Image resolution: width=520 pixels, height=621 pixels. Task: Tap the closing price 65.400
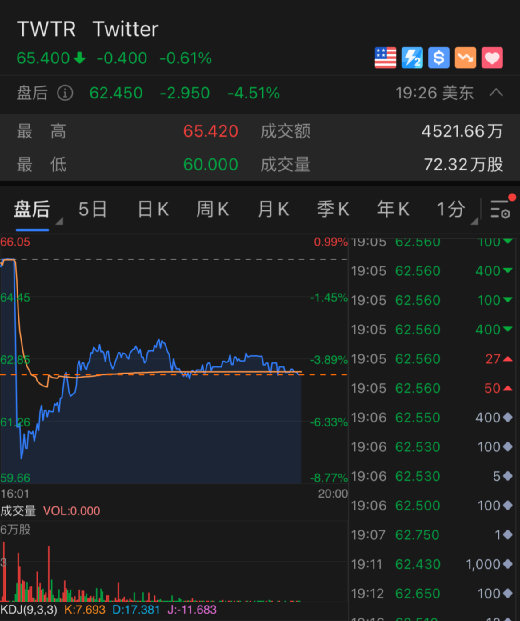[43, 58]
